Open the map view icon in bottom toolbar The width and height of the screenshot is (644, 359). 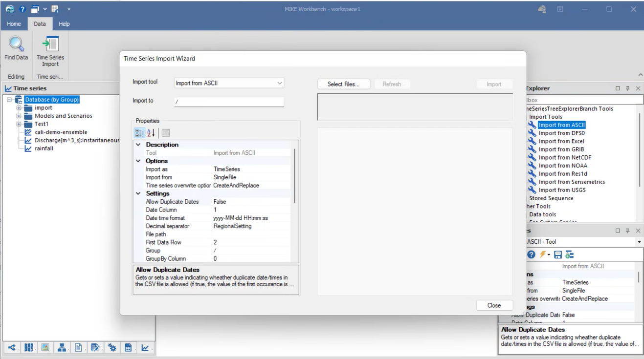[x=29, y=348]
